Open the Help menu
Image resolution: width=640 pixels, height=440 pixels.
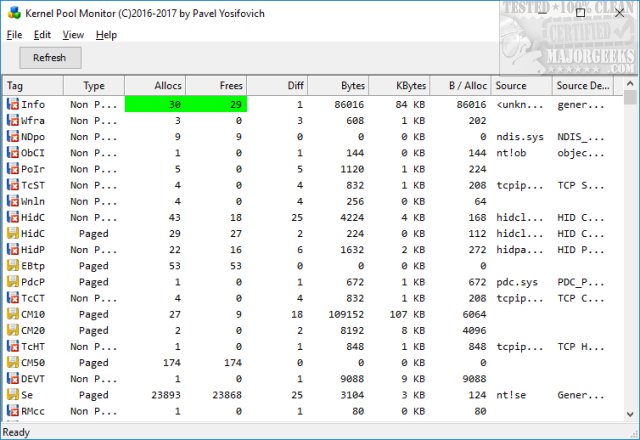(107, 35)
